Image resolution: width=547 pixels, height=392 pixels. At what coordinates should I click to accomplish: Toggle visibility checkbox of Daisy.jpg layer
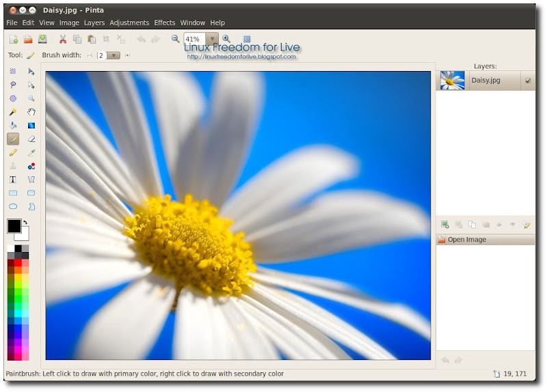click(528, 81)
